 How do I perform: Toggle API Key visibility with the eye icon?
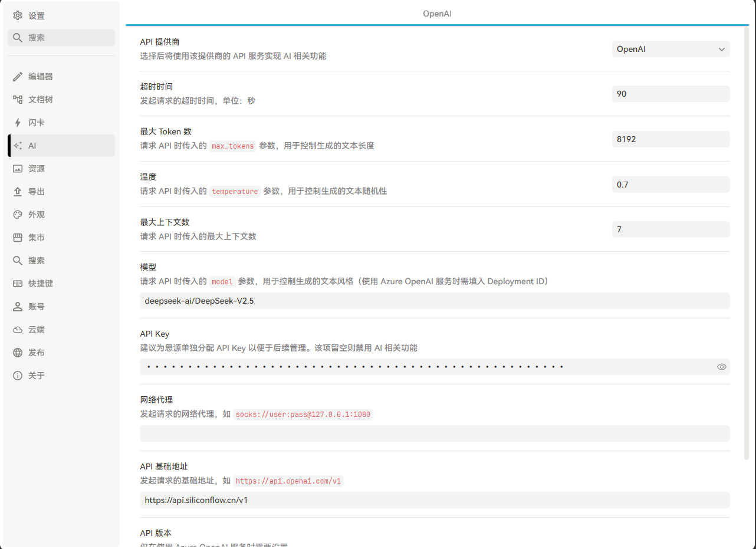click(x=721, y=366)
